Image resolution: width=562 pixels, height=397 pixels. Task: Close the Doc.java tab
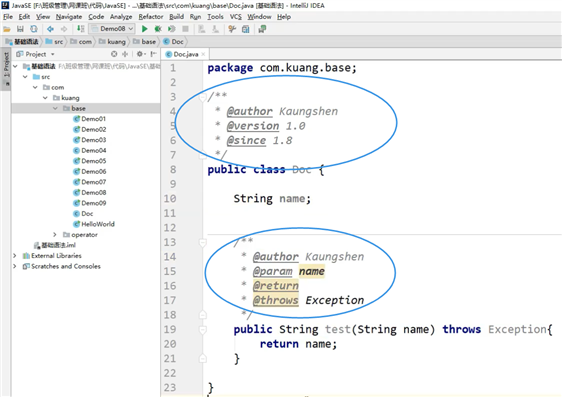[203, 54]
